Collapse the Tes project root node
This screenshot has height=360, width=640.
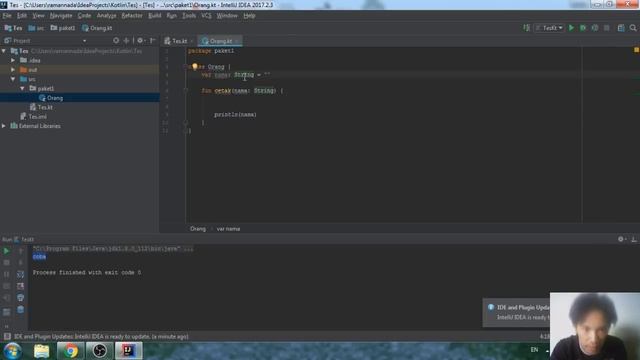(4, 51)
